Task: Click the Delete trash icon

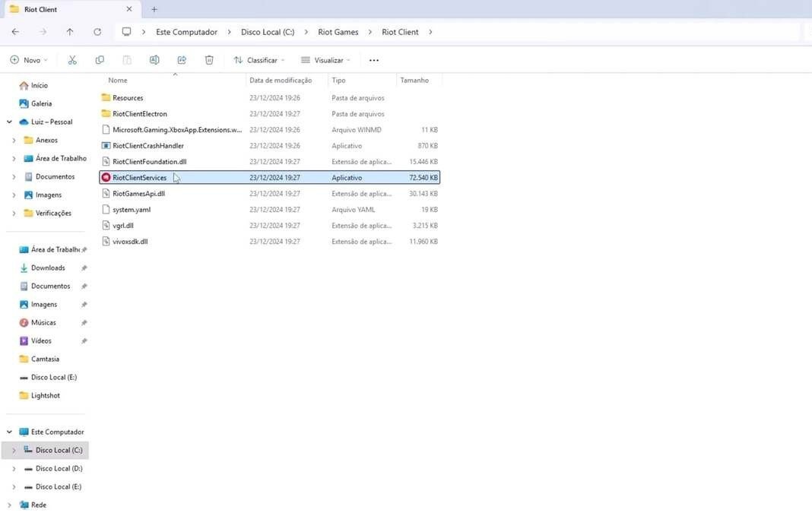Action: pos(209,60)
